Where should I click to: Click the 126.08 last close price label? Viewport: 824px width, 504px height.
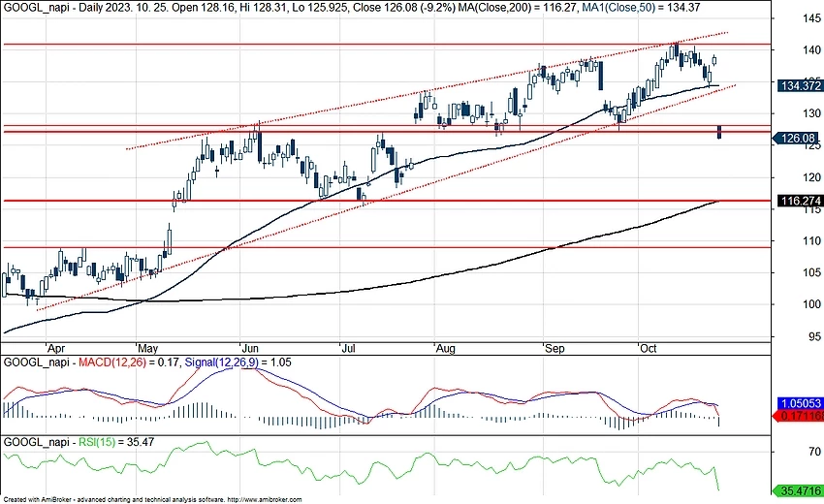click(x=798, y=139)
